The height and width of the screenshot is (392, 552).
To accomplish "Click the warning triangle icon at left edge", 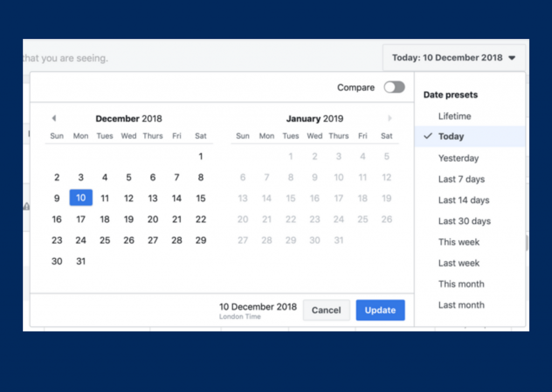I will [26, 206].
